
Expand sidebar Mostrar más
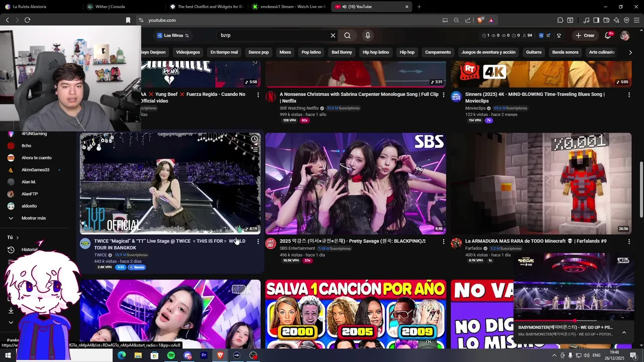tap(33, 218)
